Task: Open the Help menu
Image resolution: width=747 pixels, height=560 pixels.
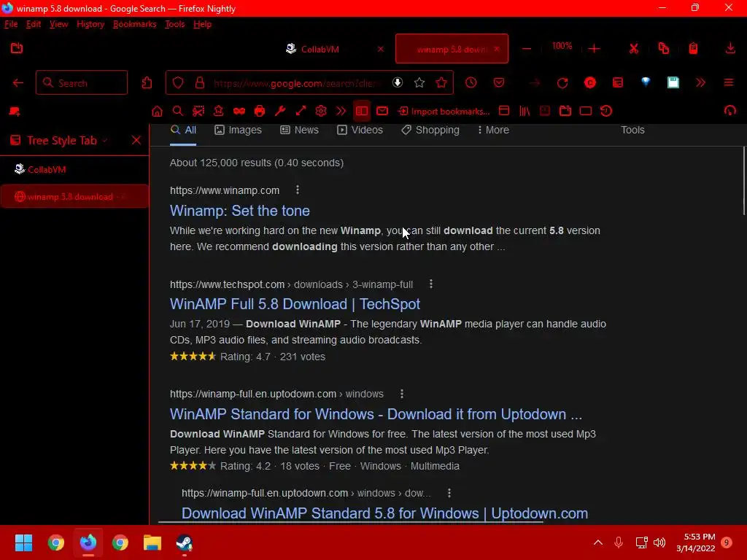Action: [203, 24]
